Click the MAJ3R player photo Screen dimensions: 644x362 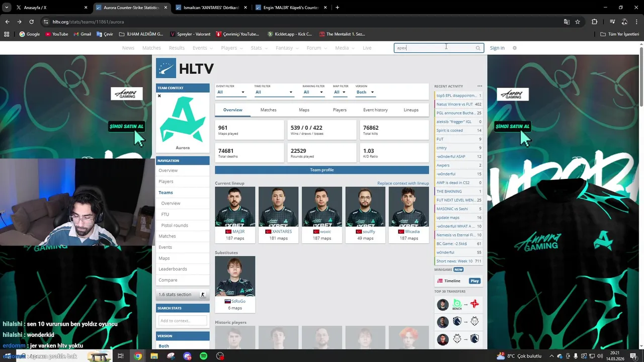235,207
